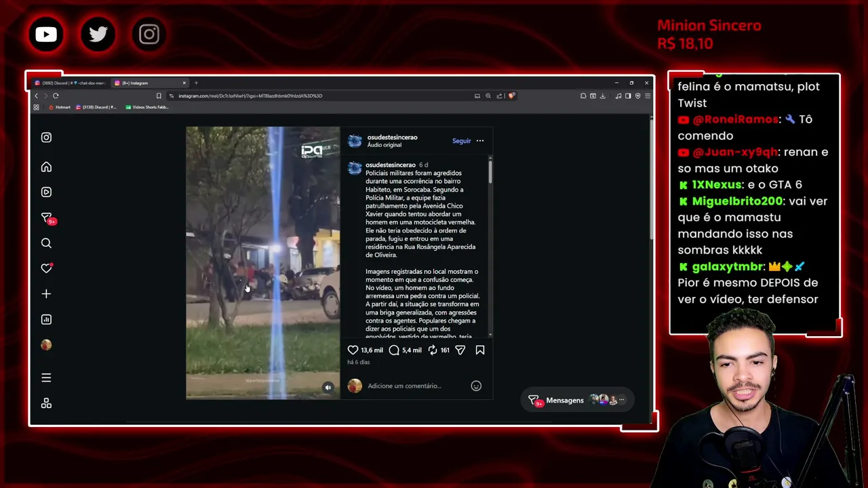This screenshot has width=868, height=488.
Task: Select the '(9+) Instagram' browser tab
Action: coord(150,83)
